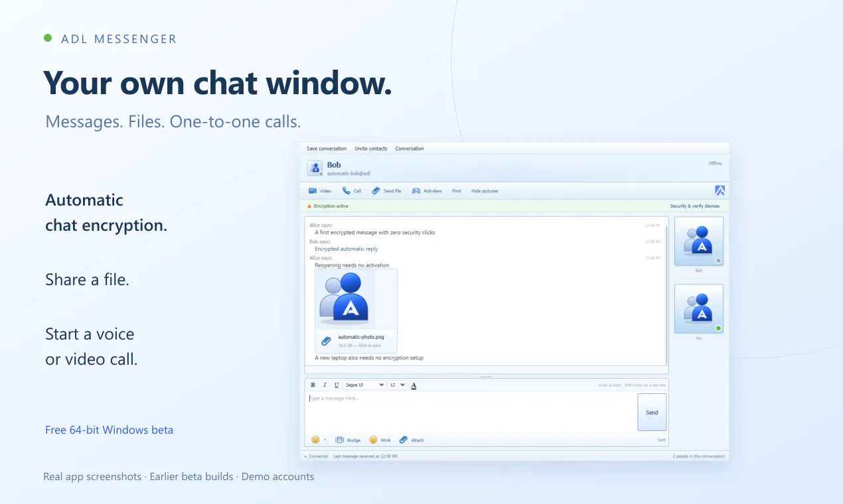Open the font color picker
Screen dimensions: 843x504
(414, 385)
